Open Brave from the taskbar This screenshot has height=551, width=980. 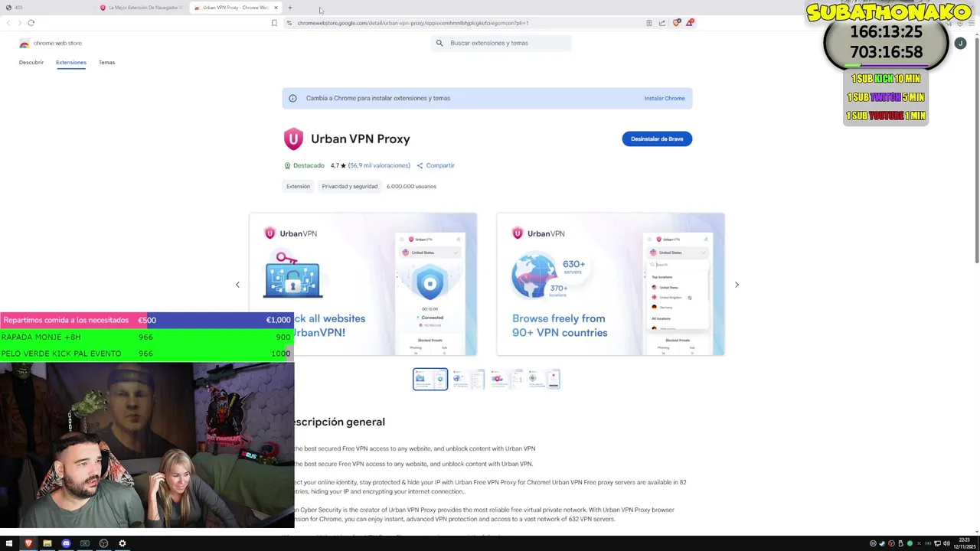point(28,543)
